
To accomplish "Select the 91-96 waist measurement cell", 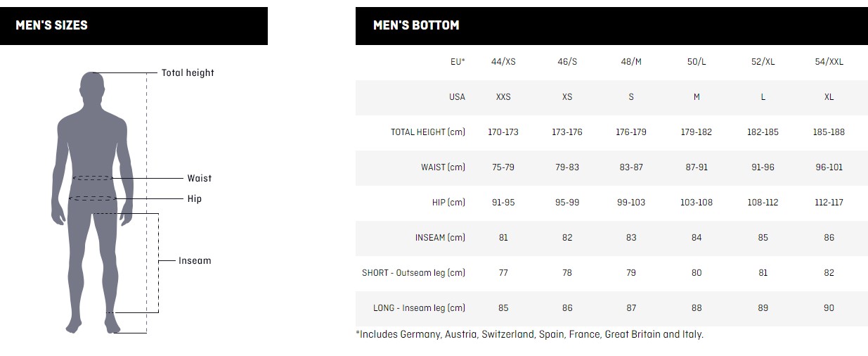I will coord(763,167).
